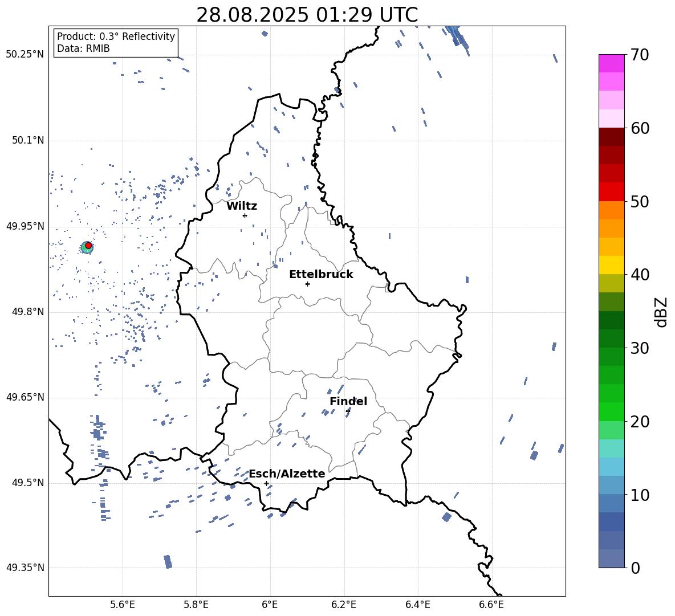Click the 49.5°N latitude label
The height and width of the screenshot is (616, 675).
pos(27,483)
